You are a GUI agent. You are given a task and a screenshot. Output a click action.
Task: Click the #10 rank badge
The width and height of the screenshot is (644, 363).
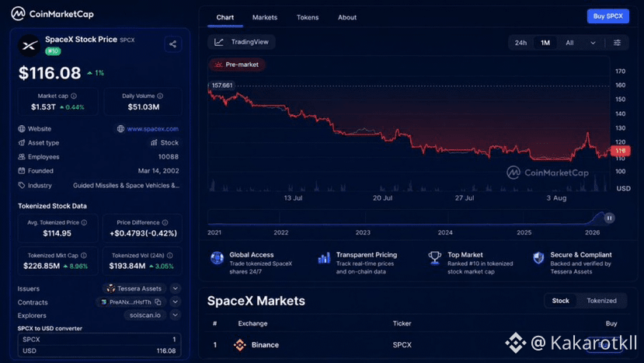[53, 51]
